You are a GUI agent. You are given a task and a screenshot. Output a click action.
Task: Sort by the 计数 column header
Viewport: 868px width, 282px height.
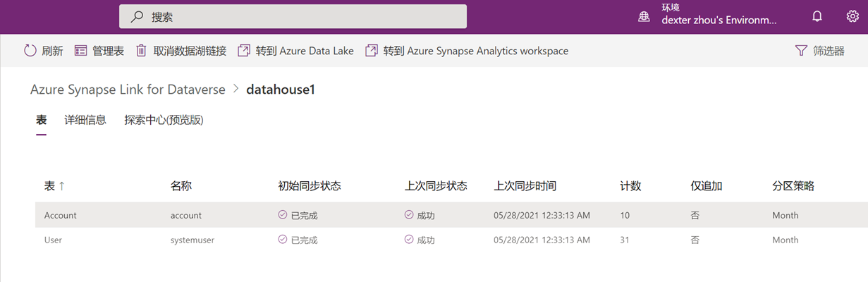[630, 186]
